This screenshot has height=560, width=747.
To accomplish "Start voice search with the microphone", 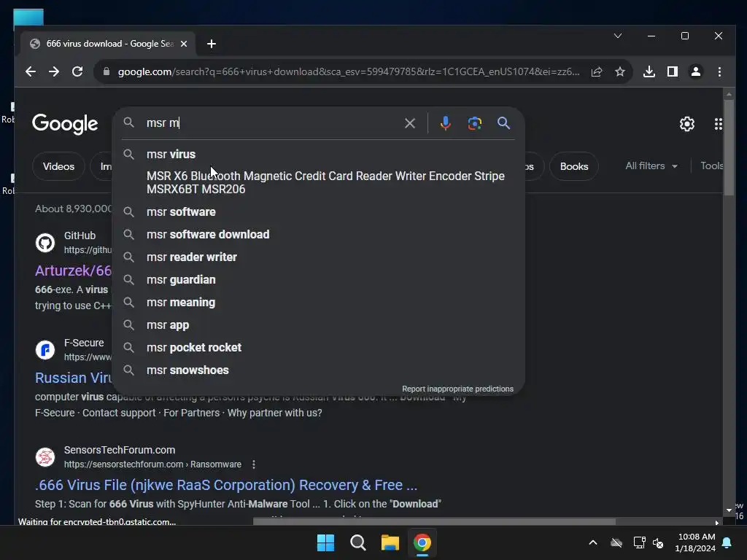I will click(446, 123).
